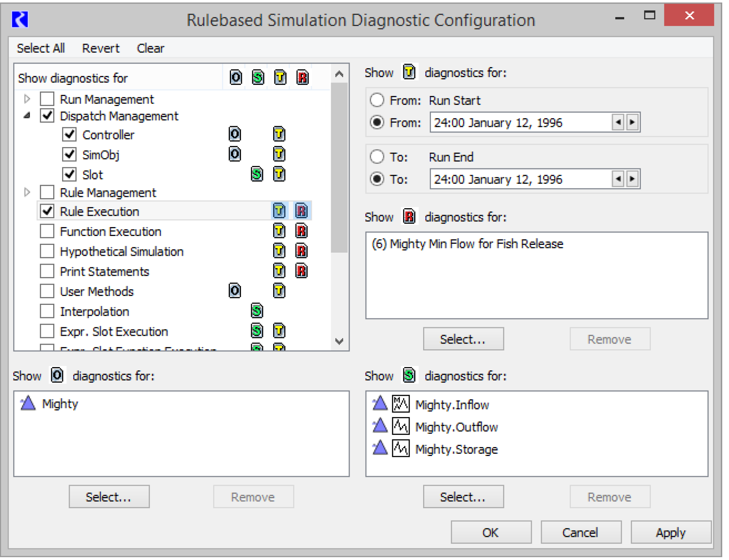This screenshot has height=560, width=729.
Task: Click the green S icon in Slot row
Action: 257,174
